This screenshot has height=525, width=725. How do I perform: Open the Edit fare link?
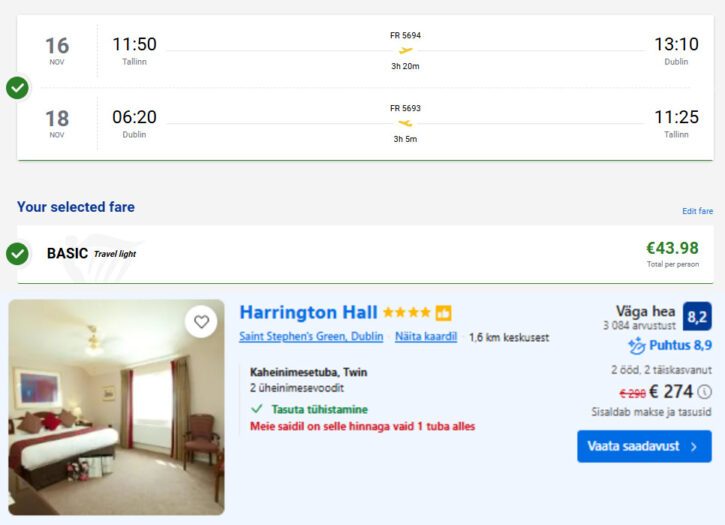point(697,211)
